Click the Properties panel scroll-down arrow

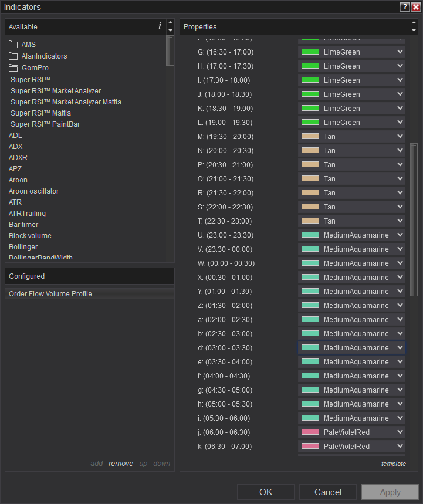coord(414,31)
